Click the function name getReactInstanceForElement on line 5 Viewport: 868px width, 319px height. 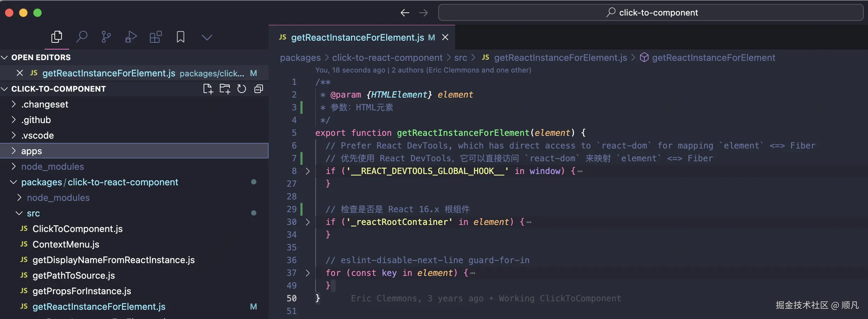tap(463, 133)
